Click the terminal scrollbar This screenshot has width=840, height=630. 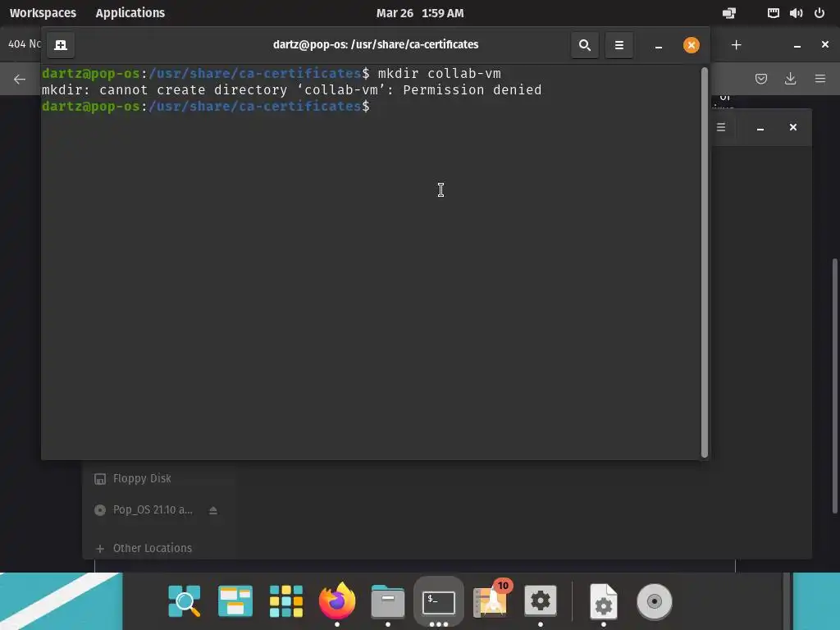[705, 262]
